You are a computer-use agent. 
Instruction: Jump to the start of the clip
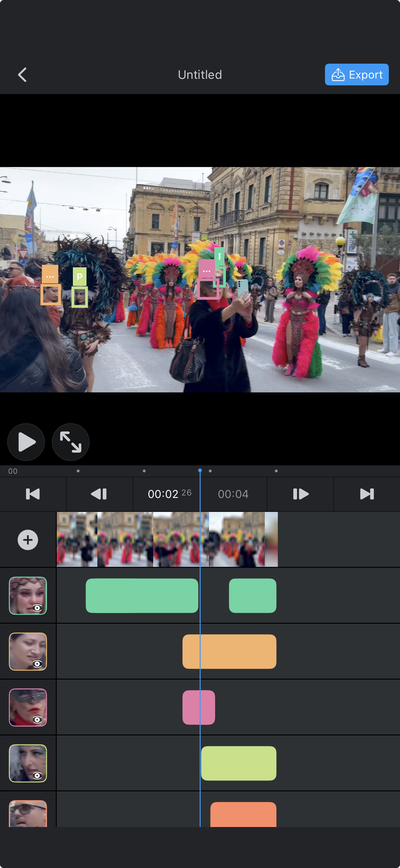click(33, 494)
